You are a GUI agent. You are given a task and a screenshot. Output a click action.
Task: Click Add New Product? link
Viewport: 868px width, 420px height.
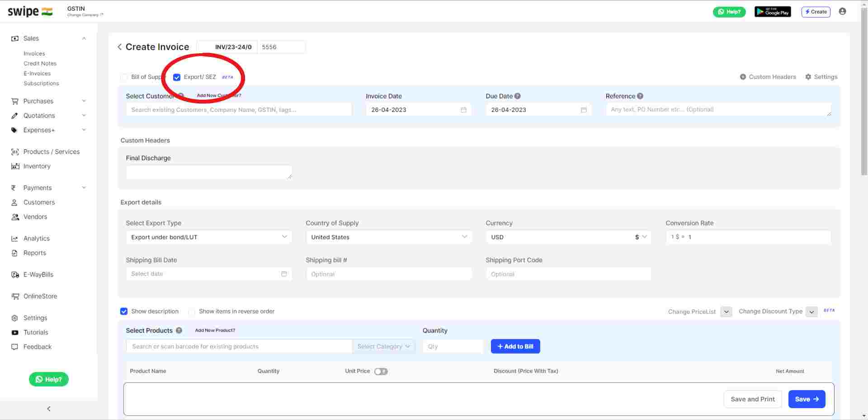[215, 331]
